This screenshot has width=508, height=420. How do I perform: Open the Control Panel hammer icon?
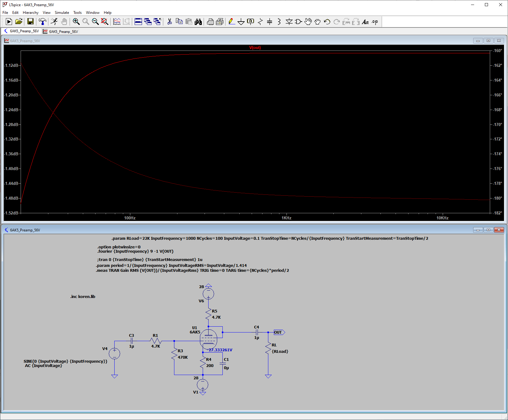42,22
